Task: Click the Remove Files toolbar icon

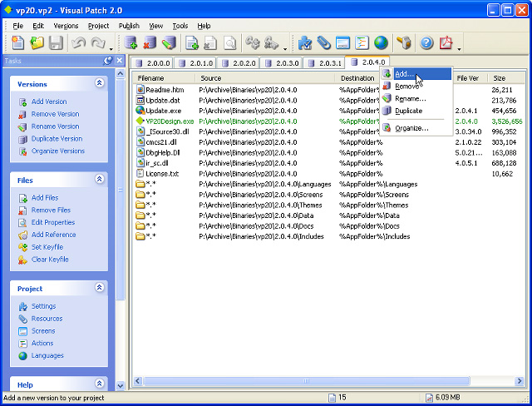Action: point(210,43)
